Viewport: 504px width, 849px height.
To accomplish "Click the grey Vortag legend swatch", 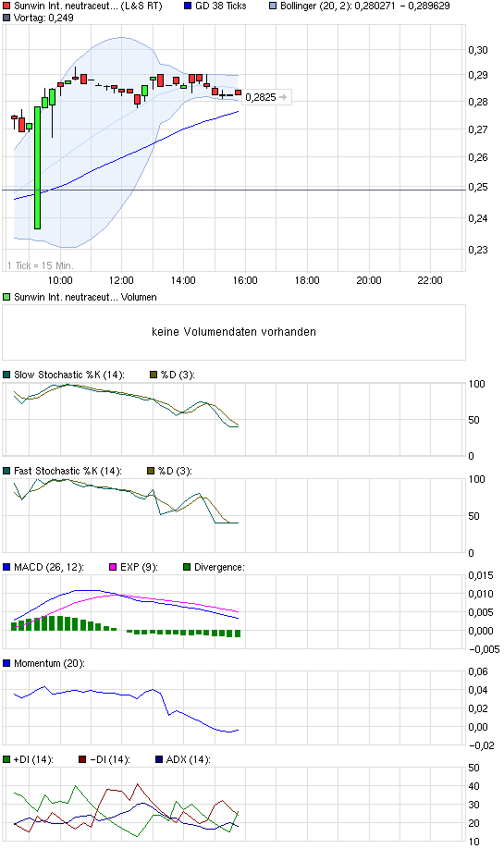I will 6,18.
